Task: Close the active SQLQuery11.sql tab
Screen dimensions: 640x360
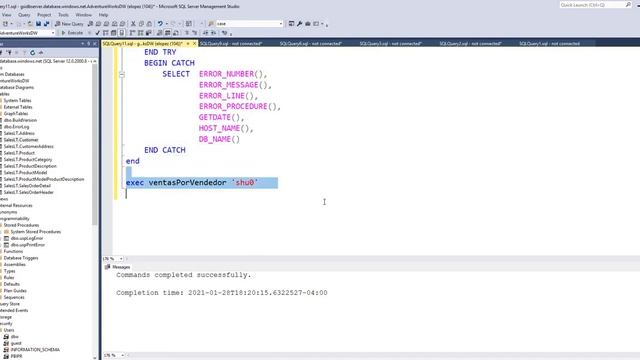Action: [194, 44]
